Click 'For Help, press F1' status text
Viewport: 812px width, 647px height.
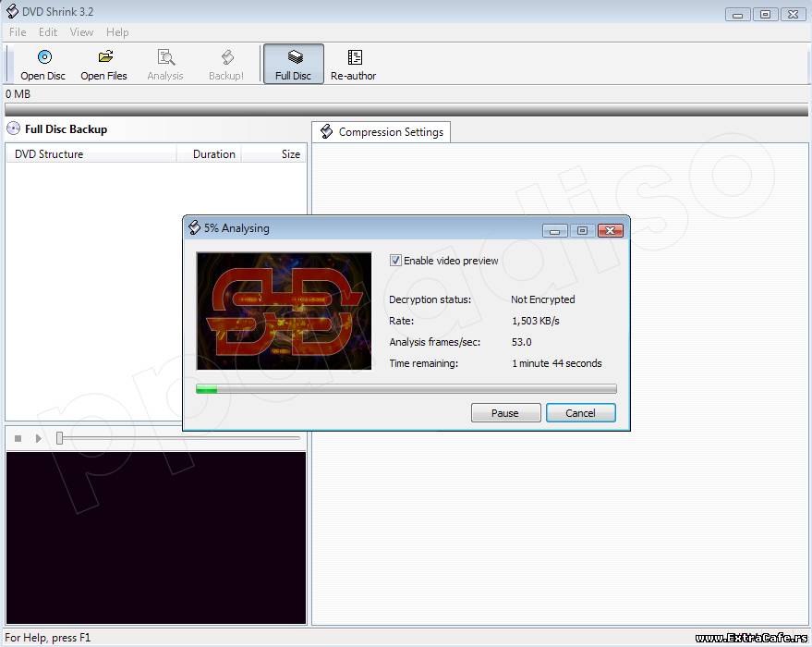(48, 637)
